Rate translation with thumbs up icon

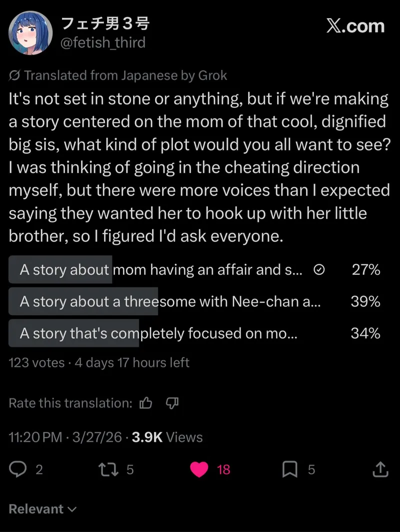tap(146, 403)
